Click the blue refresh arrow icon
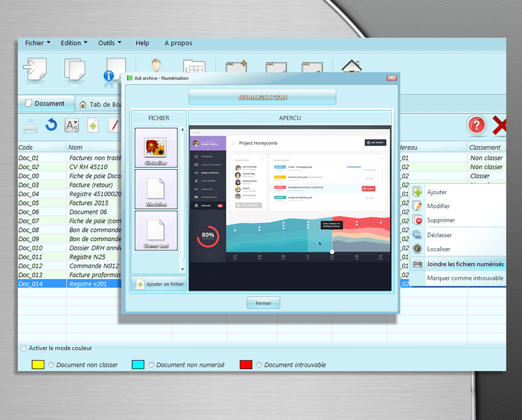The height and width of the screenshot is (420, 522). pyautogui.click(x=51, y=125)
